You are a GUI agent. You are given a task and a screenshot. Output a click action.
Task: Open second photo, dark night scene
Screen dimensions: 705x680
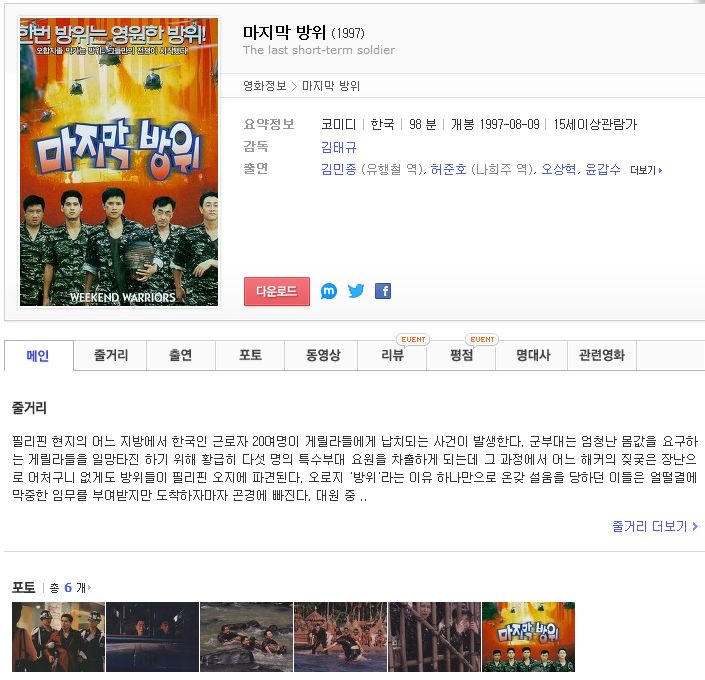[x=152, y=637]
